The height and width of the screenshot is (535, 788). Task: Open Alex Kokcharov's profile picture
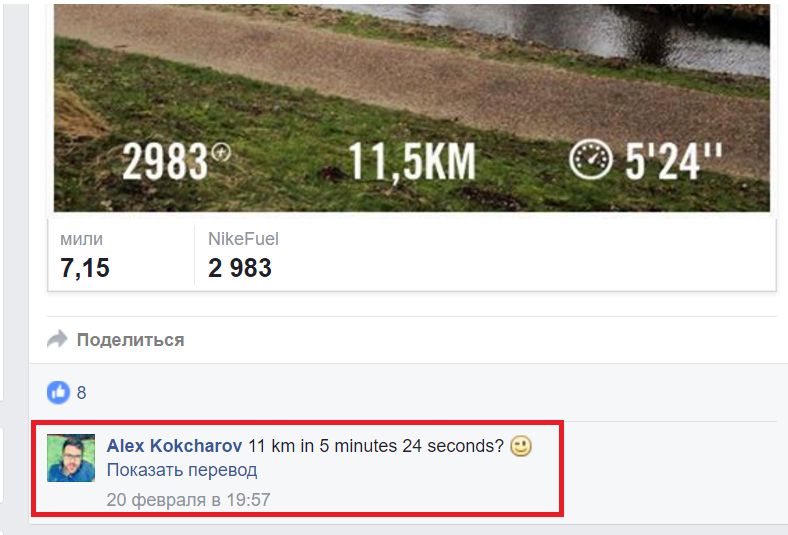[71, 458]
